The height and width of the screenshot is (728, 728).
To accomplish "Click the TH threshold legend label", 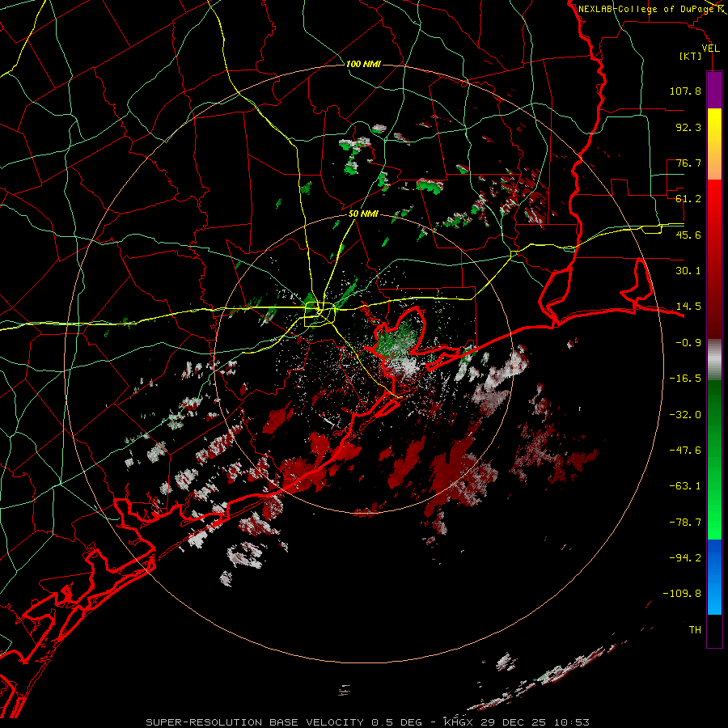I will tap(695, 630).
